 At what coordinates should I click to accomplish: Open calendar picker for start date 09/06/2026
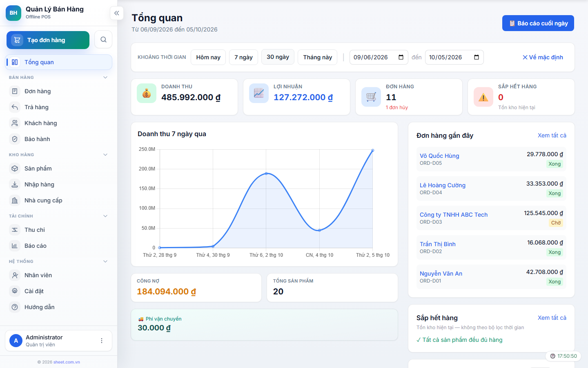[x=401, y=57]
